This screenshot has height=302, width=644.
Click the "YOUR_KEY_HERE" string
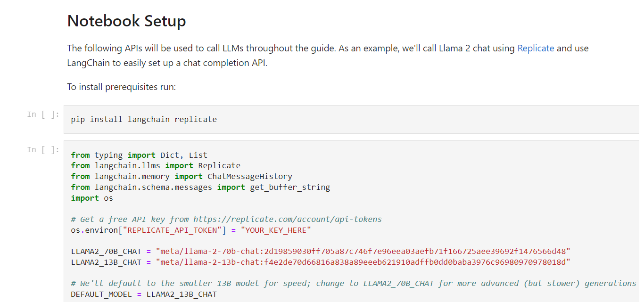276,230
